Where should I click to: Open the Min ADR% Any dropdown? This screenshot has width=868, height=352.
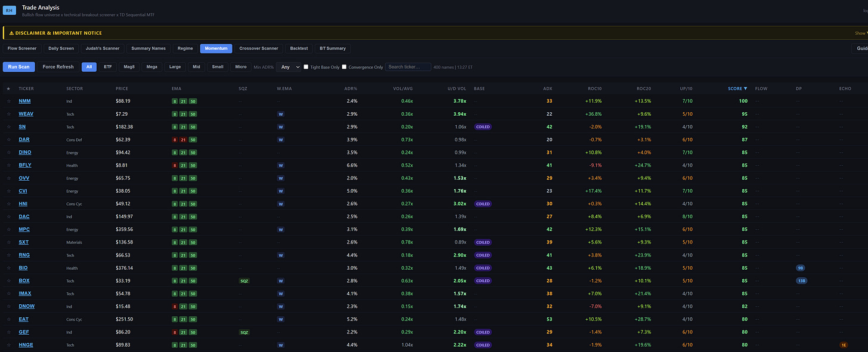coord(288,67)
